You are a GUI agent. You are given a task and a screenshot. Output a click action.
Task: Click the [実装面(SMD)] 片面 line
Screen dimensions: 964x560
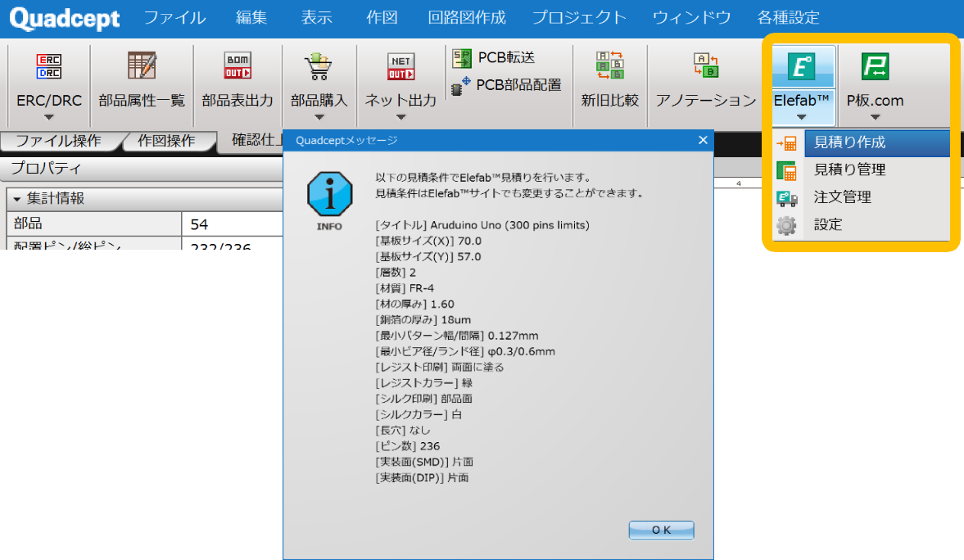424,462
